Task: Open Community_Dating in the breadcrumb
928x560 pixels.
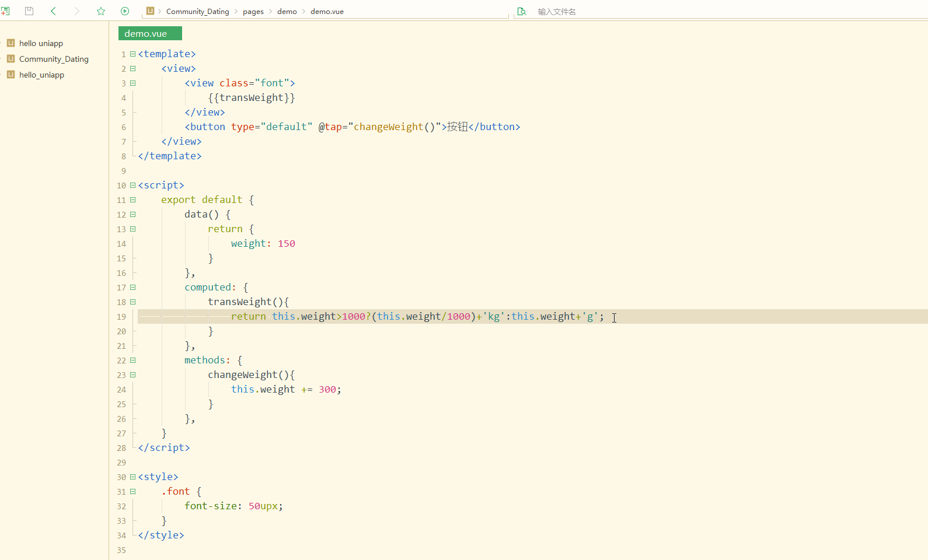Action: (198, 12)
